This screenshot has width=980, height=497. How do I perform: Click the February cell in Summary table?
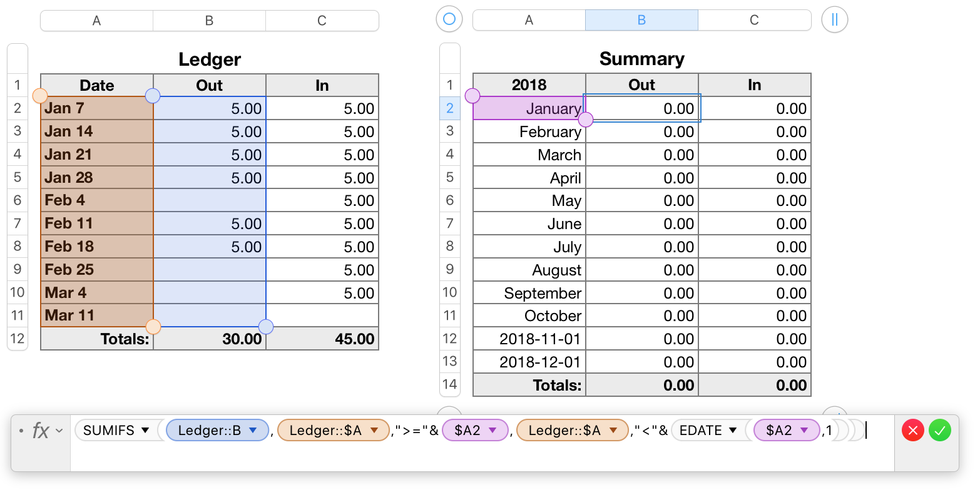[x=529, y=132]
